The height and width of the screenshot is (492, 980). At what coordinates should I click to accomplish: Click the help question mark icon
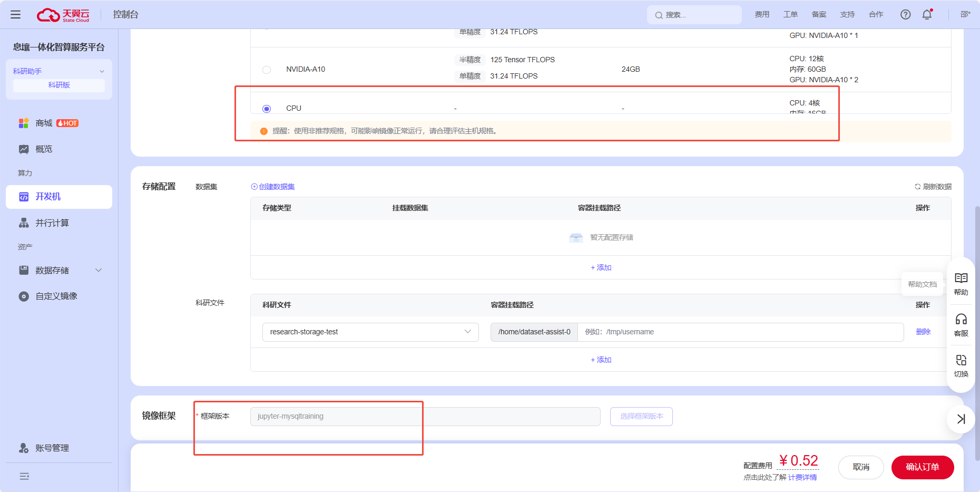905,14
